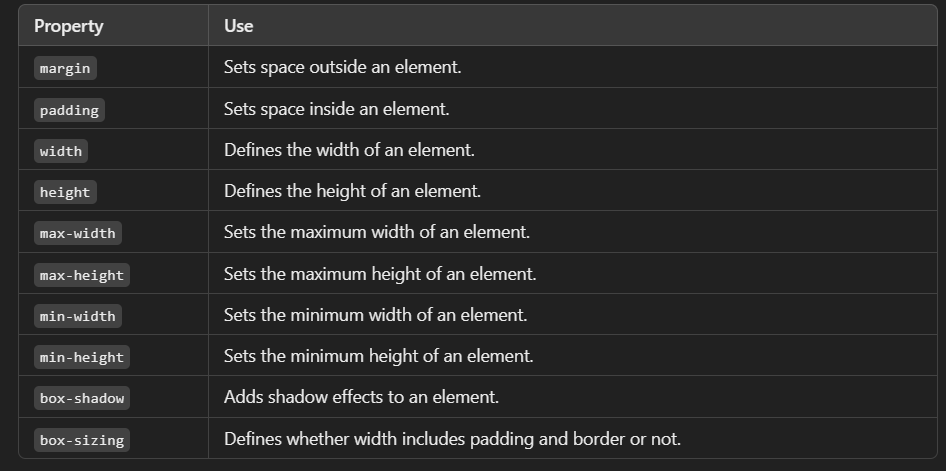The height and width of the screenshot is (471, 946).
Task: Click the width property code tag
Action: pyautogui.click(x=61, y=151)
